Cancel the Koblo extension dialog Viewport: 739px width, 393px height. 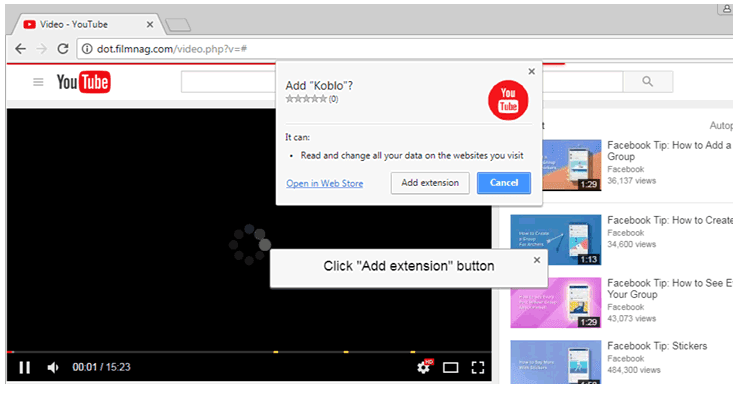click(504, 183)
